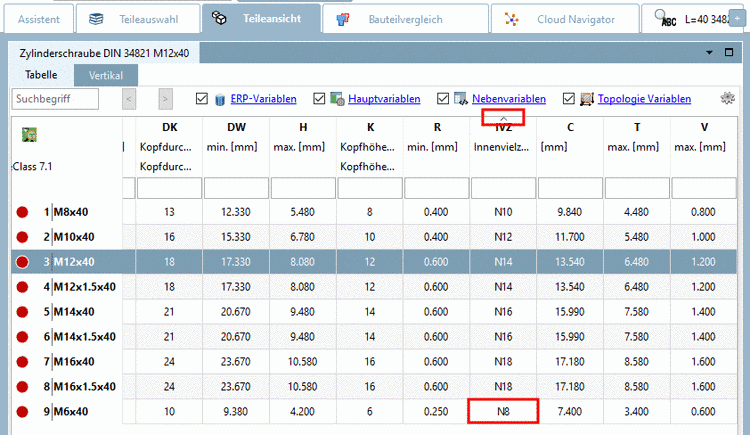The image size is (750, 435).
Task: Click the red status dot for M14x40
Action: 22,312
